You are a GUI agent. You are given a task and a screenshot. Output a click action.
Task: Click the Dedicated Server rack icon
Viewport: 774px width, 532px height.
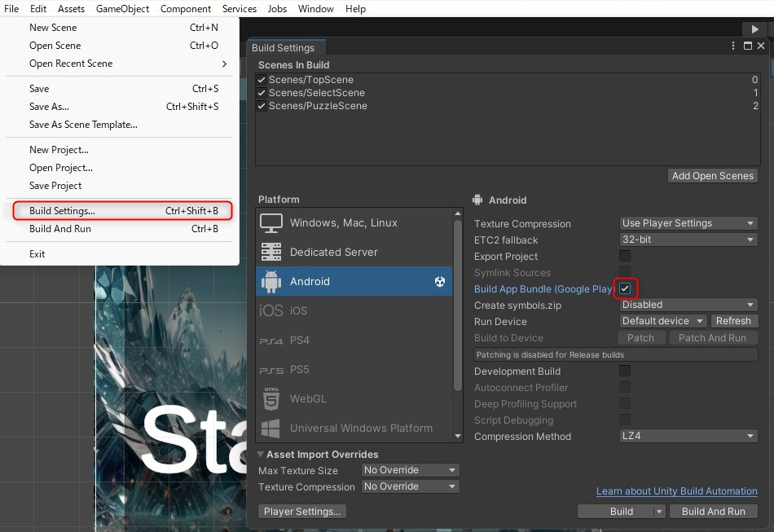(270, 252)
